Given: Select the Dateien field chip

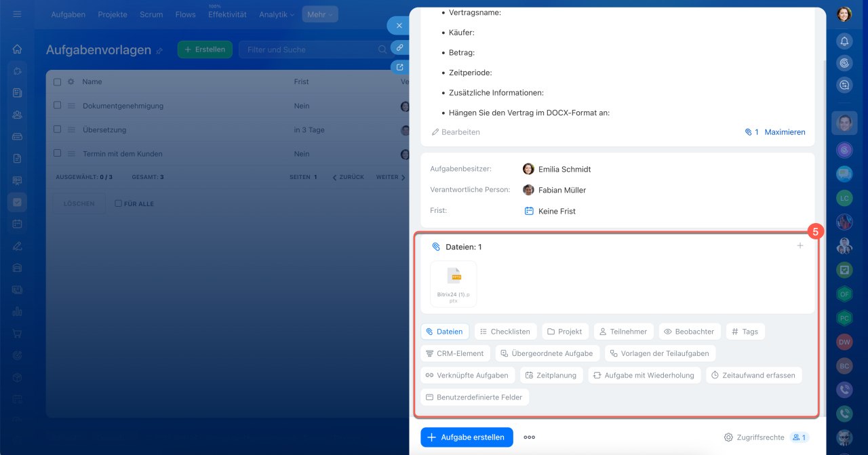Looking at the screenshot, I should [445, 332].
